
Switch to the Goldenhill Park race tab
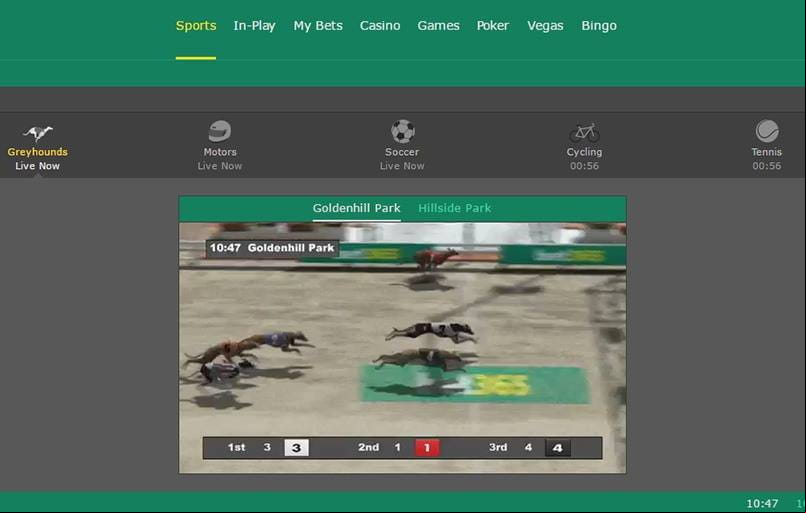356,208
